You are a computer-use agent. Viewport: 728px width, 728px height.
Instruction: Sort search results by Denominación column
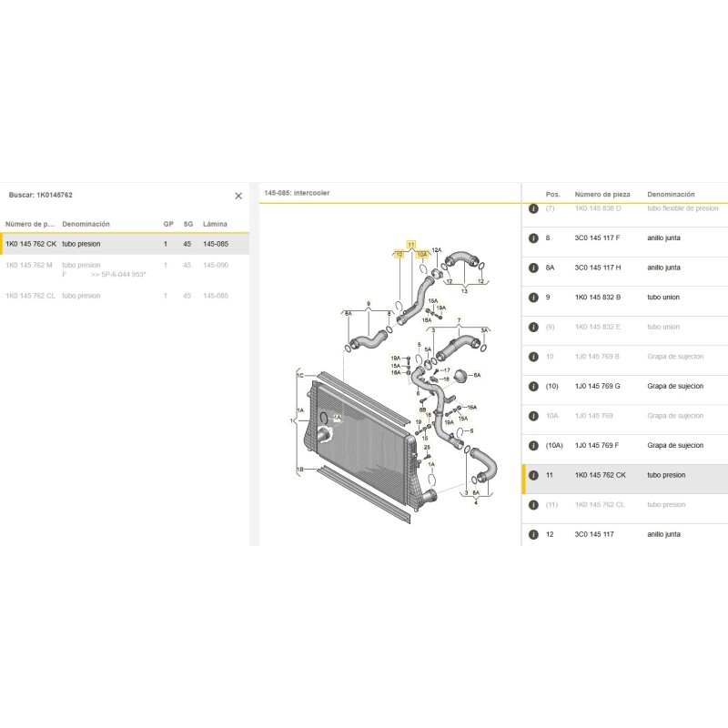pyautogui.click(x=86, y=224)
